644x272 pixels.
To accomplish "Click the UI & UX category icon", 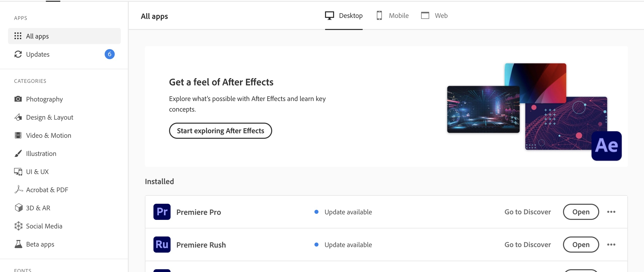I will [x=18, y=171].
